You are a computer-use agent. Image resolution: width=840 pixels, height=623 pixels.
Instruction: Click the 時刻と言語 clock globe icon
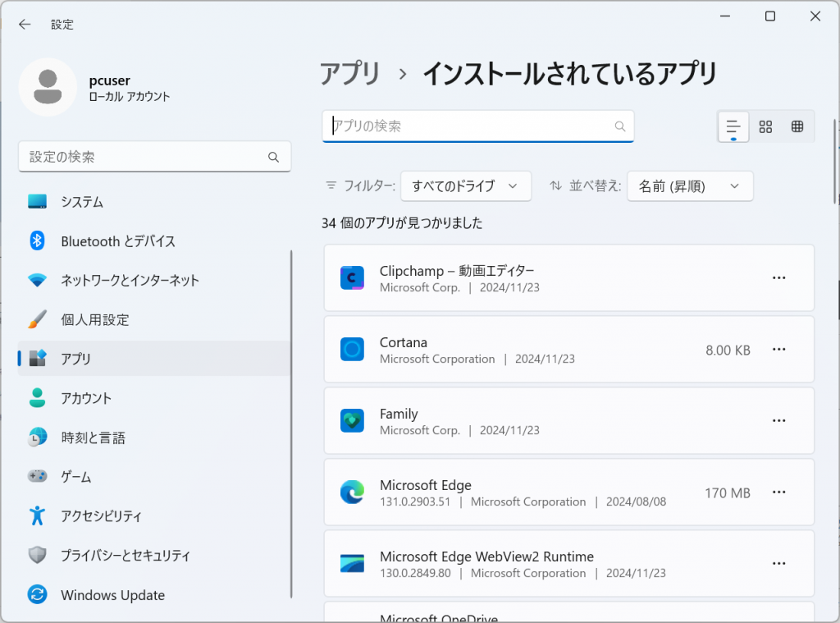(38, 437)
